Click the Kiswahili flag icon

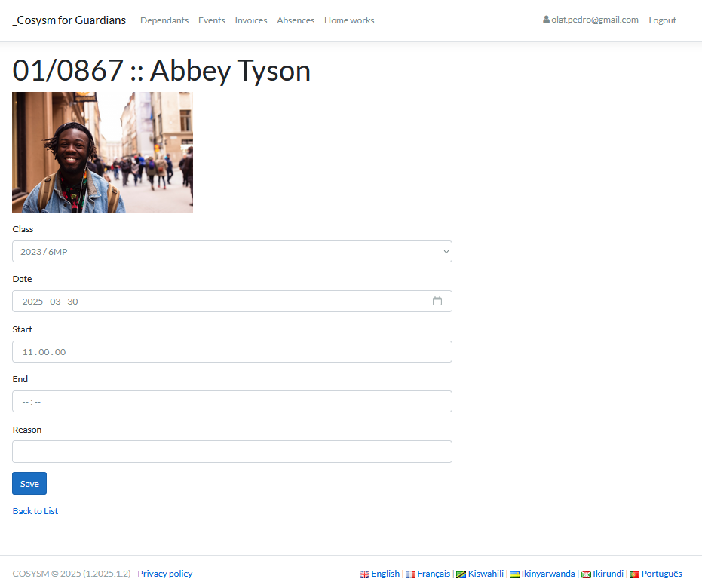coord(461,574)
